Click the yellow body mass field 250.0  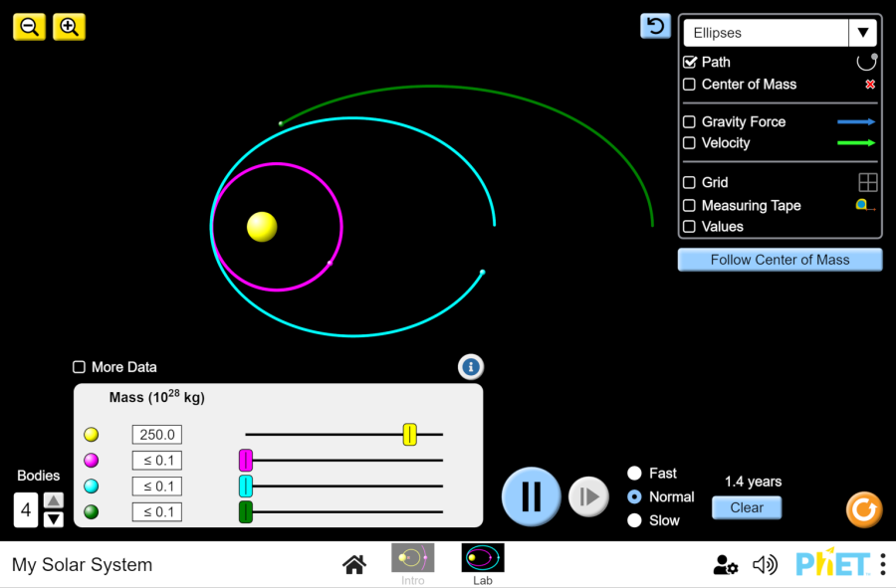coord(157,435)
